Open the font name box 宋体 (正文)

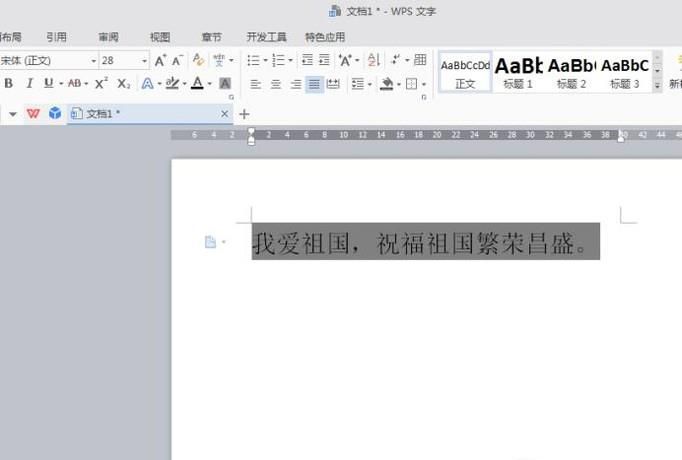click(48, 60)
